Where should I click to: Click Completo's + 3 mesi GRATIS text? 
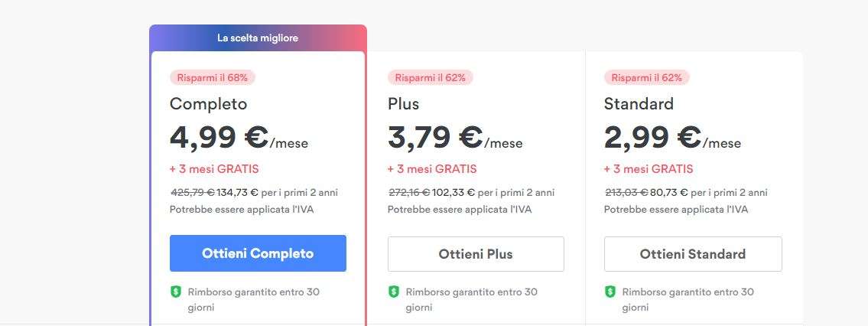pyautogui.click(x=214, y=169)
